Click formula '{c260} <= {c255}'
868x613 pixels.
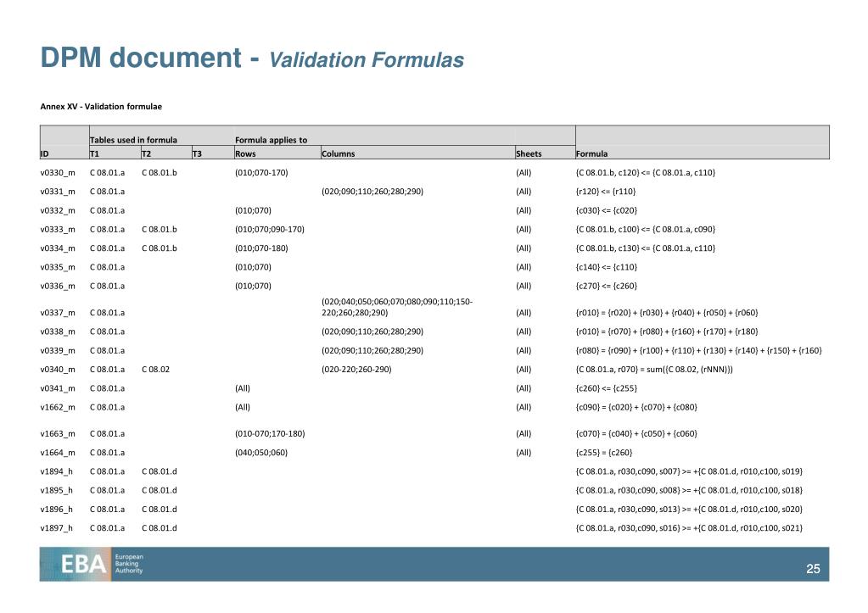(606, 388)
